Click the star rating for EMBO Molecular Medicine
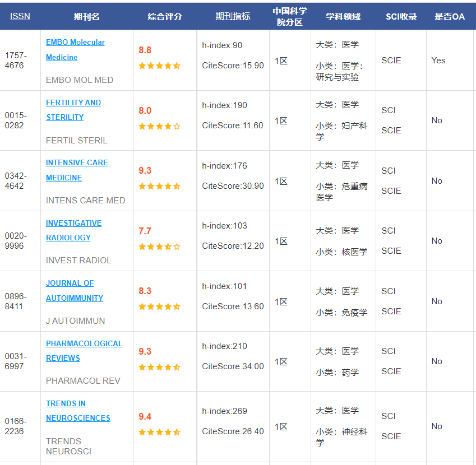This screenshot has width=476, height=465. (x=159, y=66)
